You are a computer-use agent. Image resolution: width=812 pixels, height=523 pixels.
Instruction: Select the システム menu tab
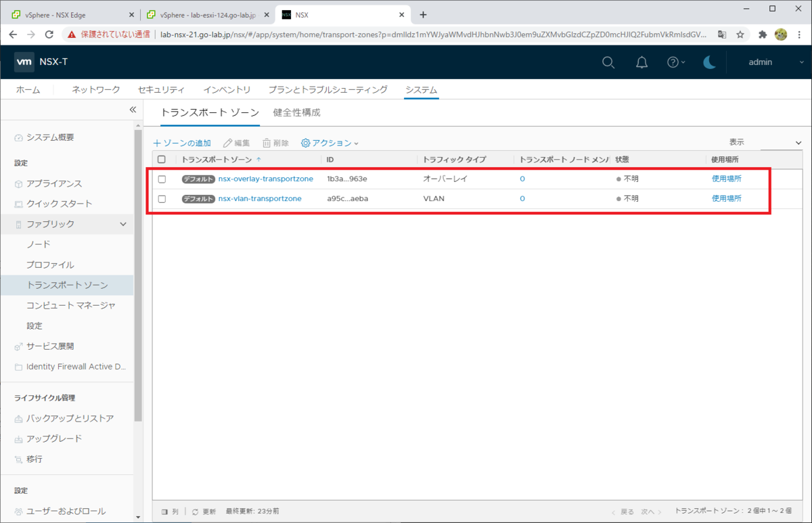[x=421, y=89]
